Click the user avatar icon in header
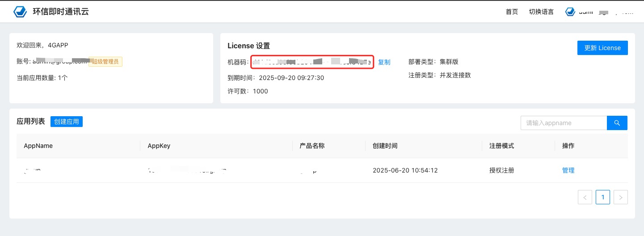The height and width of the screenshot is (236, 644). (x=570, y=12)
